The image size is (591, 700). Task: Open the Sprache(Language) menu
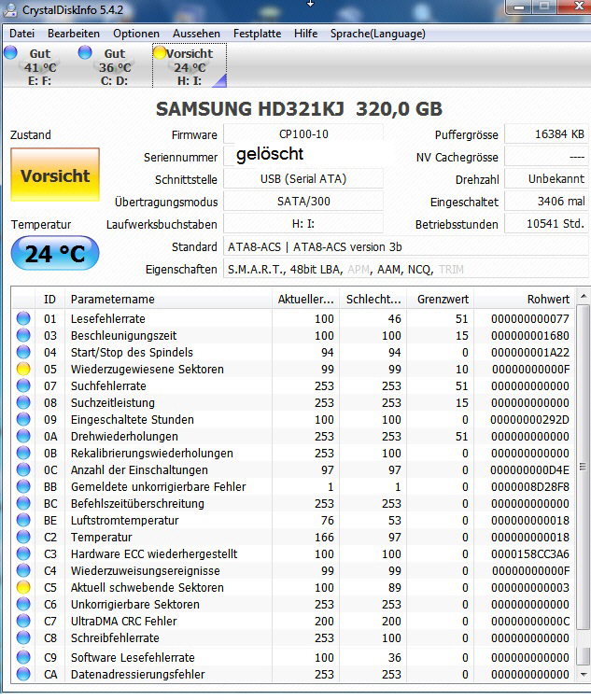378,34
